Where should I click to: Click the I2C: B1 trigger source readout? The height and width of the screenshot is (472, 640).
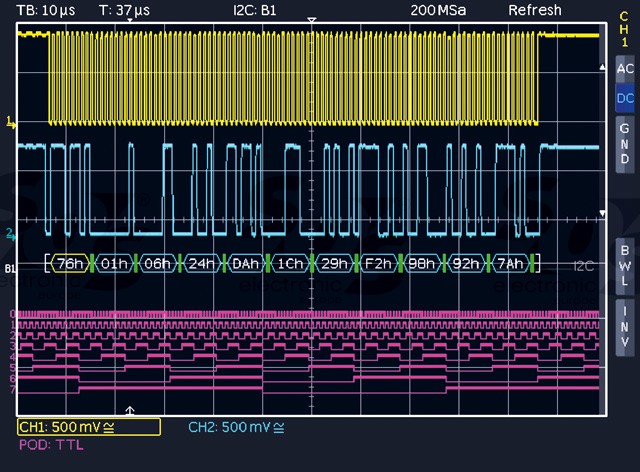coord(255,10)
